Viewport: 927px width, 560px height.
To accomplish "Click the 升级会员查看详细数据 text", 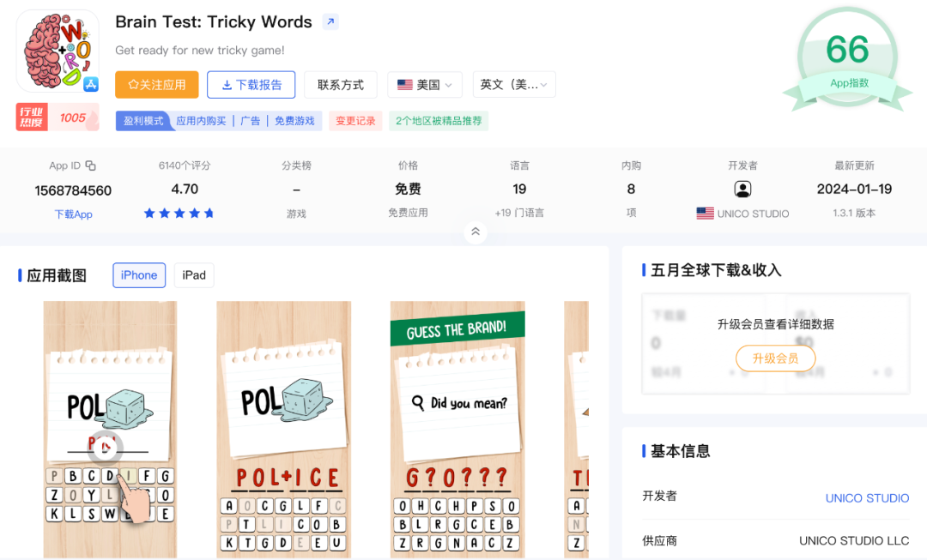I will (x=776, y=324).
